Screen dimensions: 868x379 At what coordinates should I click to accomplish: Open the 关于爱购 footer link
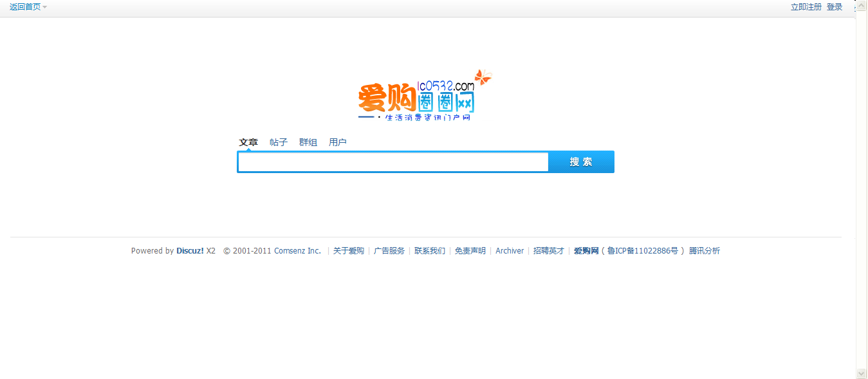(x=349, y=251)
